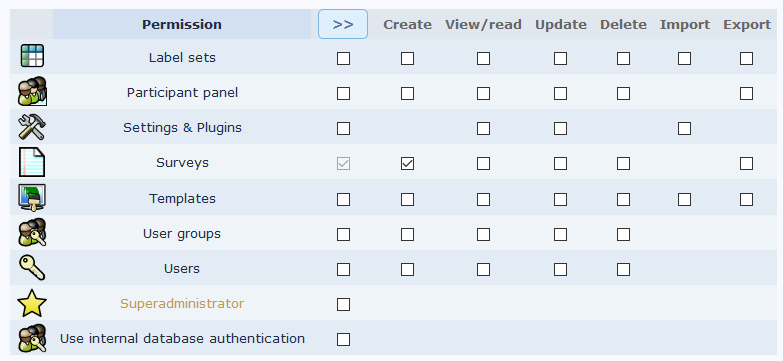Select all Templates permissions checkbox
Image resolution: width=783 pixels, height=361 pixels.
344,199
